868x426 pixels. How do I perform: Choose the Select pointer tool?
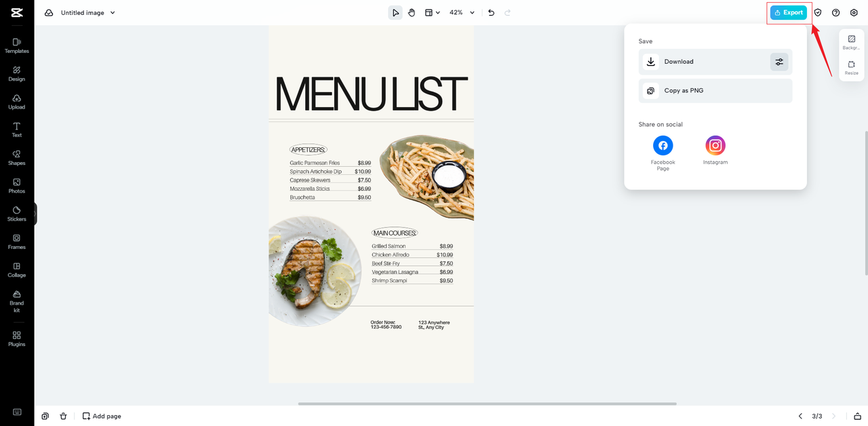tap(395, 13)
